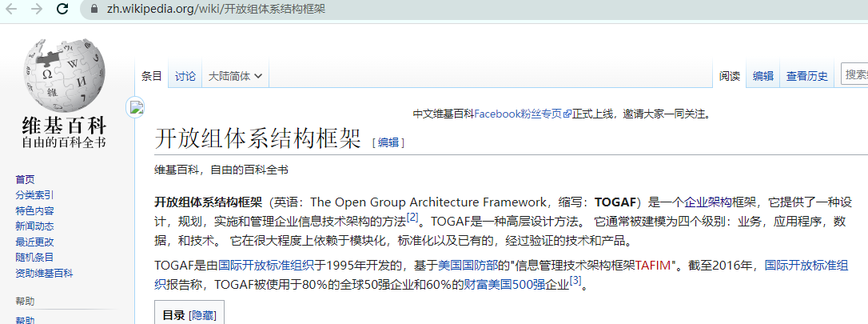868x324 pixels.
Task: Click the padlock site info icon
Action: click(94, 10)
